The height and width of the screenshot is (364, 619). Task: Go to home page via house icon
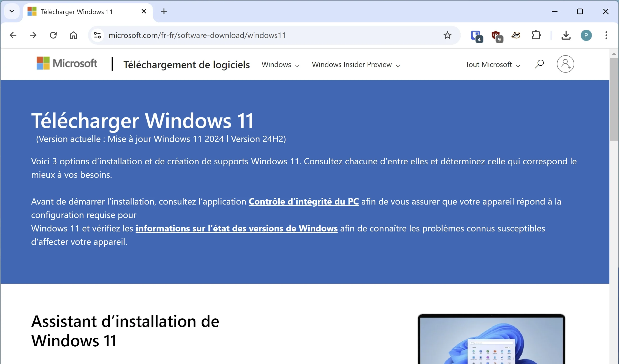pos(73,35)
